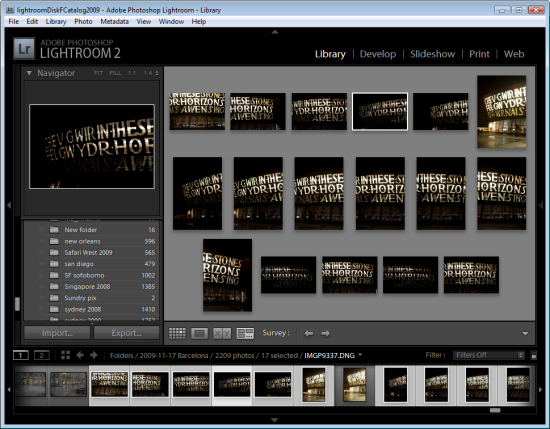Screen dimensions: 550x429
Task: Select next photo arrow in Survey toolbar
Action: 326,333
